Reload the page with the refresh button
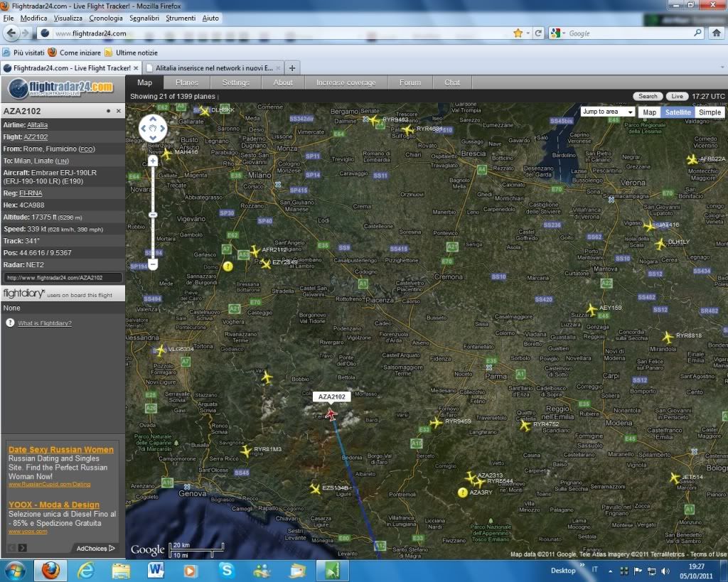This screenshot has width=728, height=582. (x=538, y=33)
